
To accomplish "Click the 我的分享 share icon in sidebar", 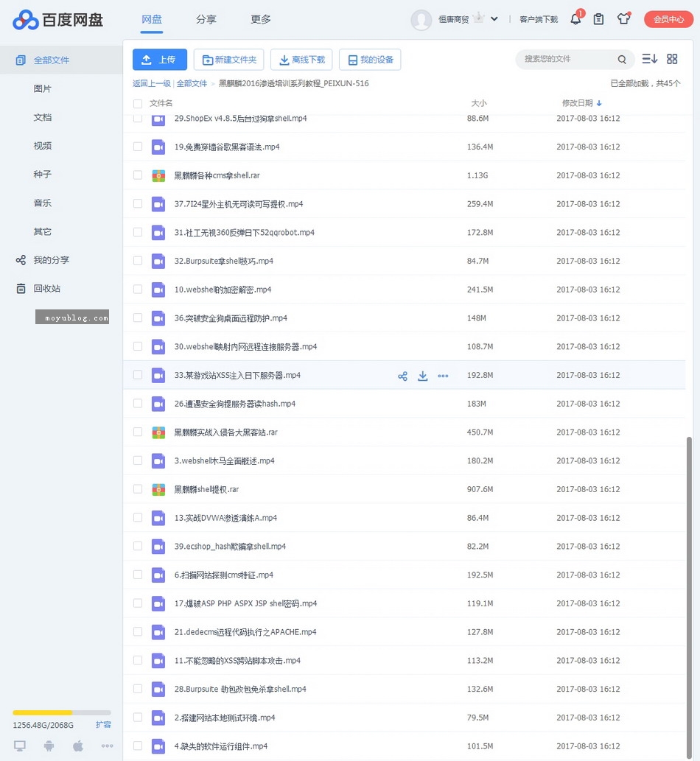I will (21, 260).
